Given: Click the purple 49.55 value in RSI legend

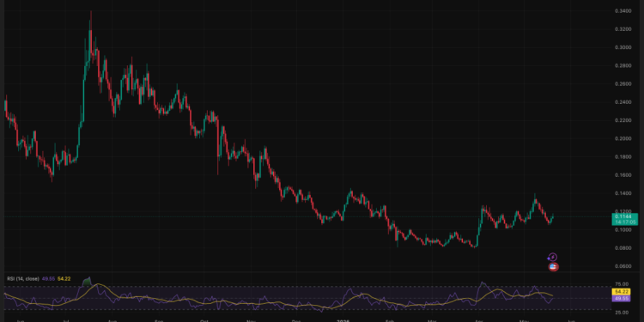Looking at the screenshot, I should point(47,279).
